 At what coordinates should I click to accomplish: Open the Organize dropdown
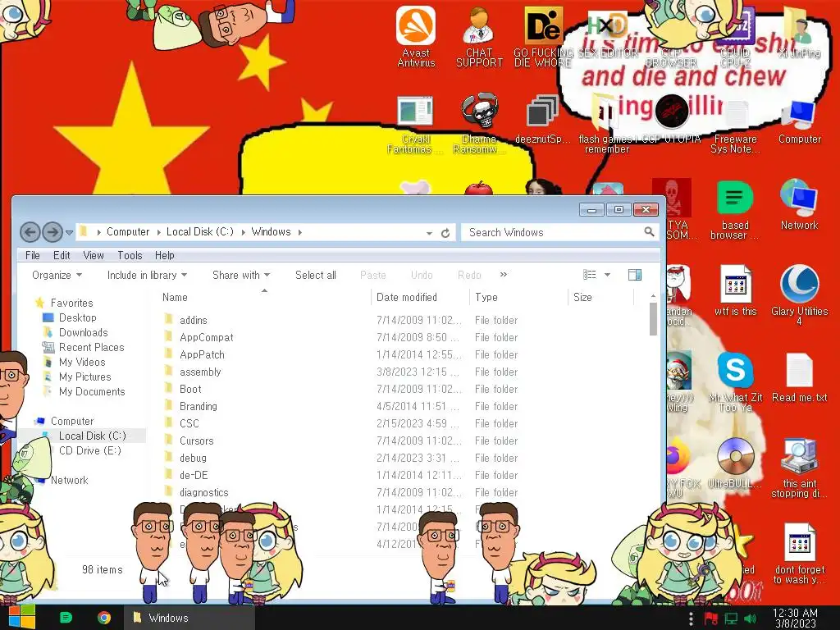click(x=57, y=275)
